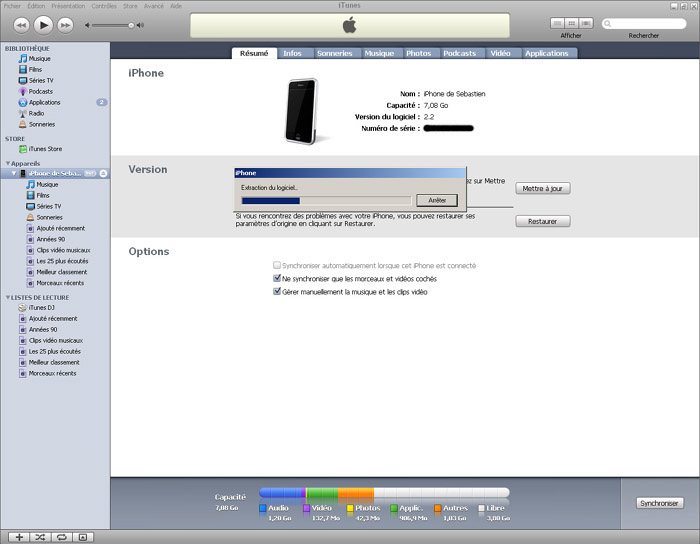Click the add playlist plus button
The image size is (700, 544).
18,537
